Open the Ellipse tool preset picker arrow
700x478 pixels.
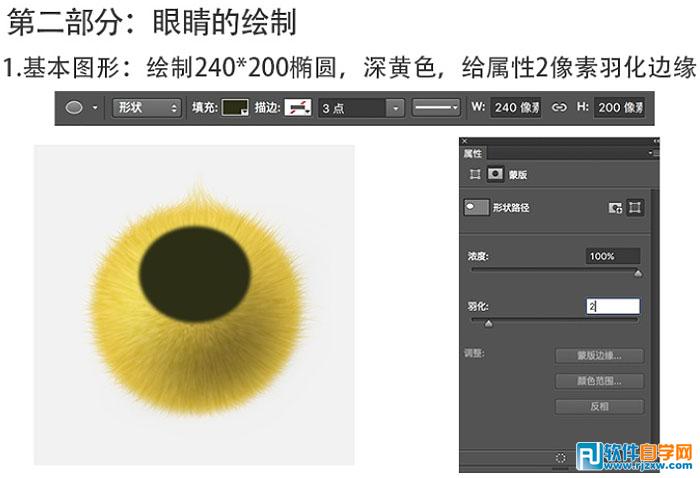(95, 108)
